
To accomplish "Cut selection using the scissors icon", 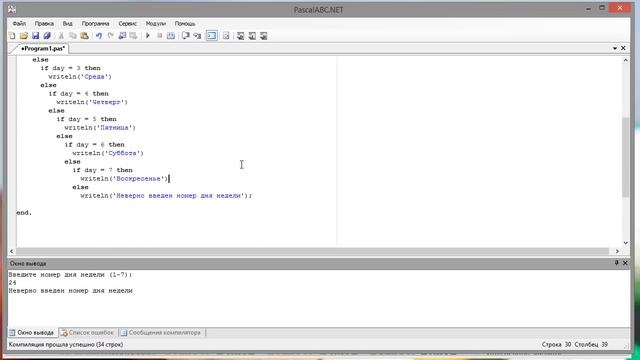I will [x=61, y=36].
